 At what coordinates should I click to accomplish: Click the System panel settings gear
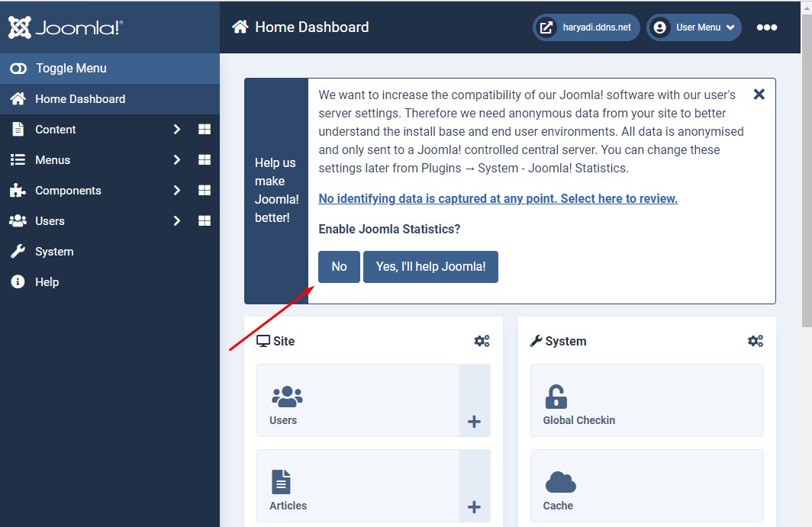tap(755, 341)
